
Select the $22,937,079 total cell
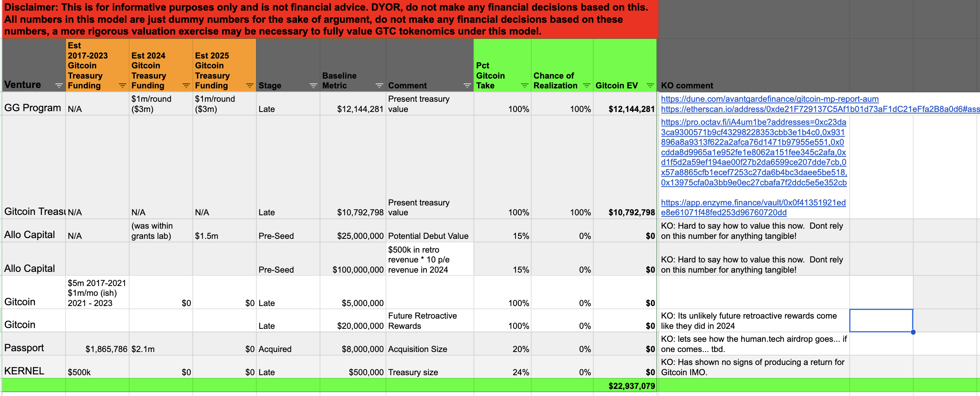click(x=625, y=385)
